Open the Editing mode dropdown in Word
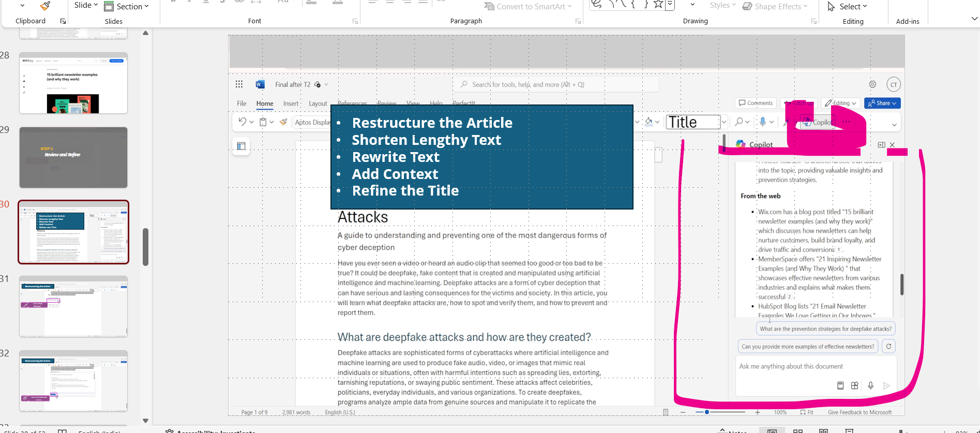 [841, 103]
